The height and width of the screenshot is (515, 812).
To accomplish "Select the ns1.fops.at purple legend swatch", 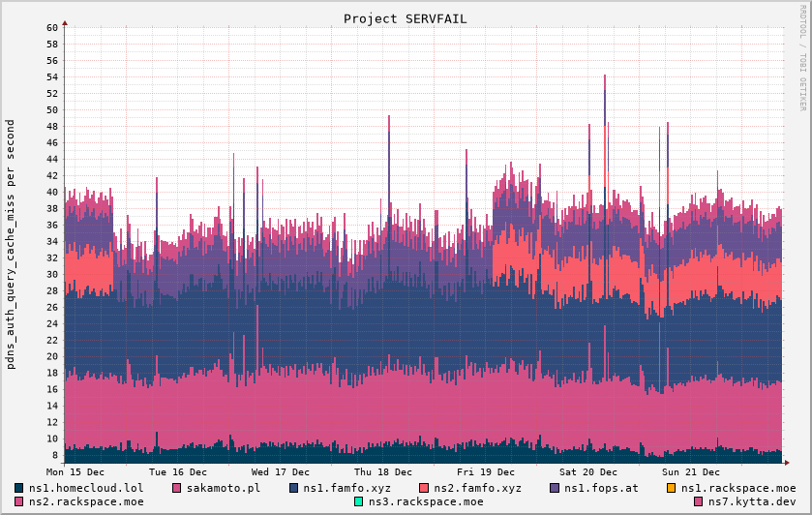I will [555, 488].
